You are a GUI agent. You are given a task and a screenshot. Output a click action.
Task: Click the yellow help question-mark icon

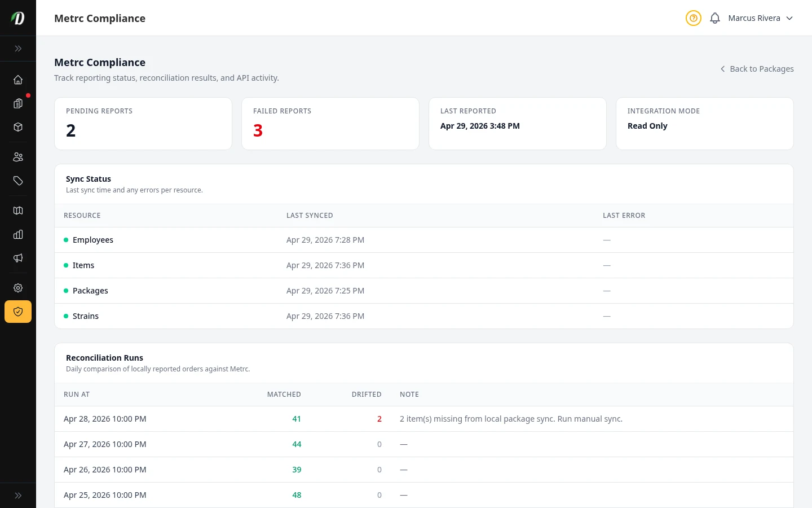[693, 18]
